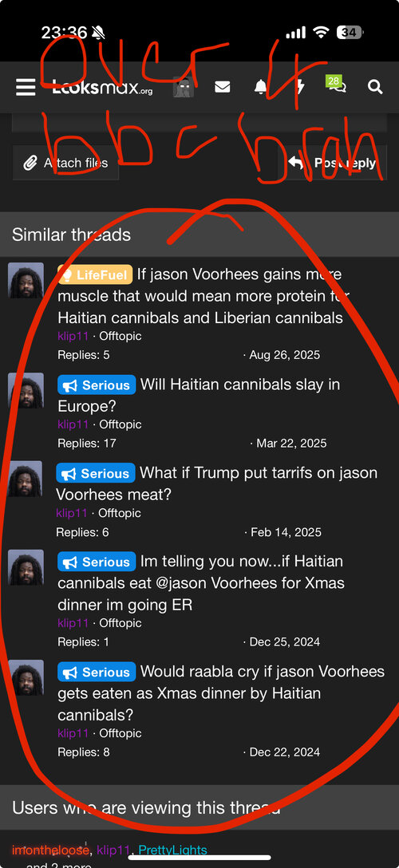399x868 pixels.
Task: Open klip11 author link under Feb 14 thread
Action: 71,513
